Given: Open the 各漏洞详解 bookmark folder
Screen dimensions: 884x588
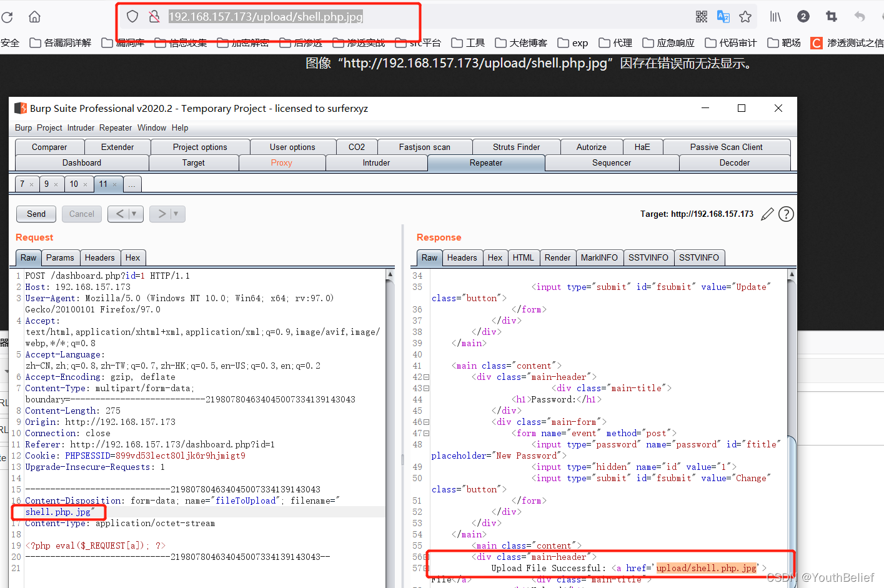Looking at the screenshot, I should click(x=61, y=42).
